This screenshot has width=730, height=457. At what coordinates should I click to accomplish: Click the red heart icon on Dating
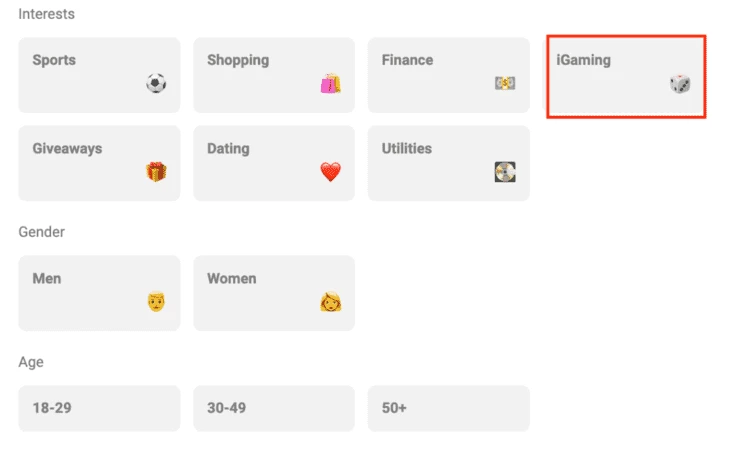point(331,172)
